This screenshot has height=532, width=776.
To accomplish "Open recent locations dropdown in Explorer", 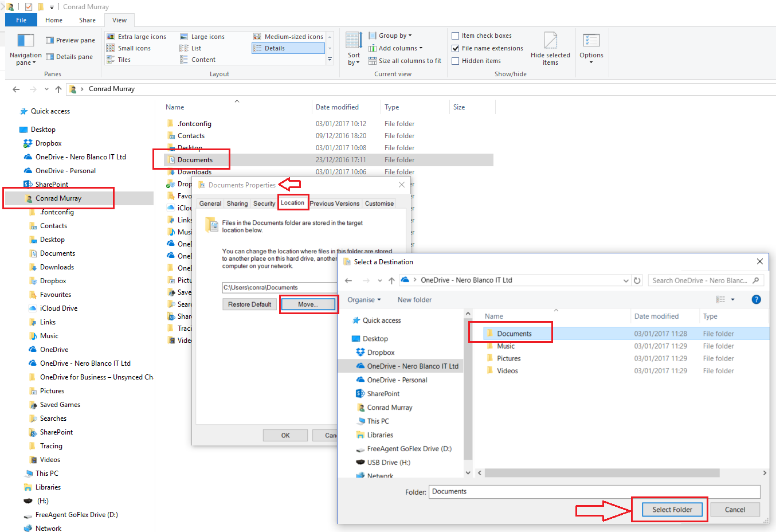I will point(46,89).
